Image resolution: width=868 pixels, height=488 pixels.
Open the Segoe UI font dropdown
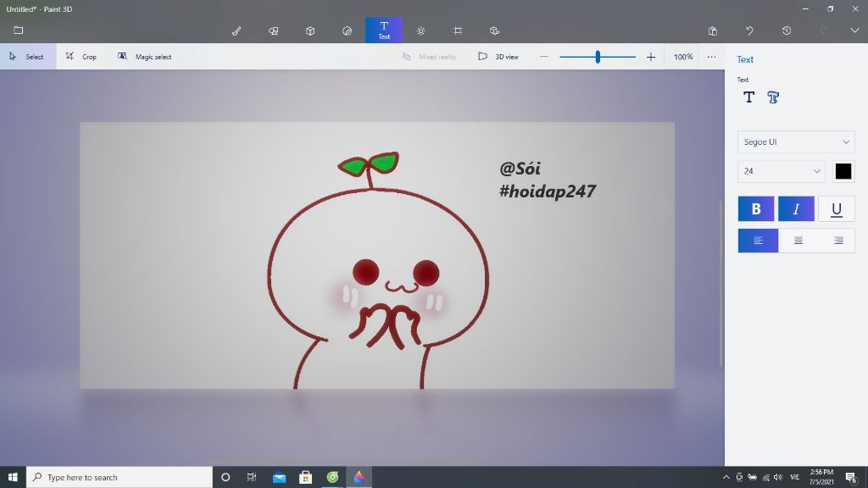click(796, 142)
